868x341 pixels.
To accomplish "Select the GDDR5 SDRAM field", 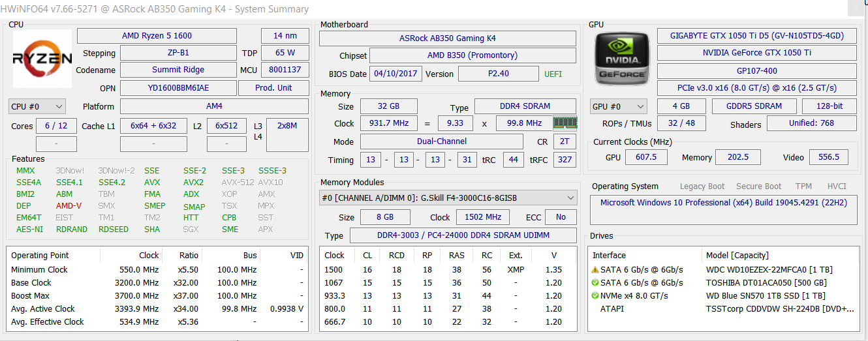I will coord(753,106).
